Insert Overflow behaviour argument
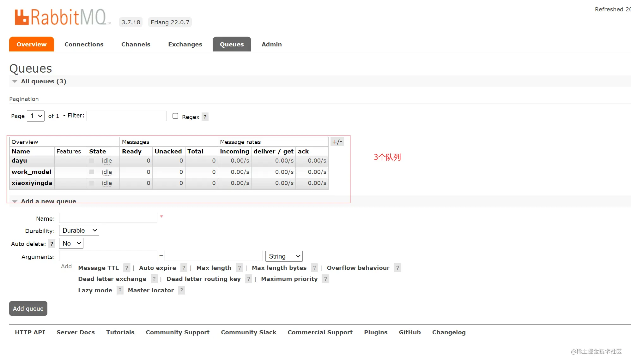Image resolution: width=631 pixels, height=364 pixels. click(x=358, y=268)
